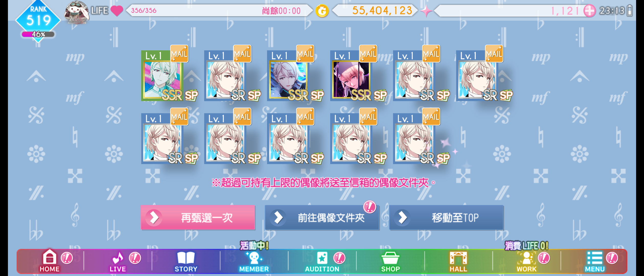Tap the LIVE music note icon
Image resolution: width=644 pixels, height=276 pixels.
point(118,261)
